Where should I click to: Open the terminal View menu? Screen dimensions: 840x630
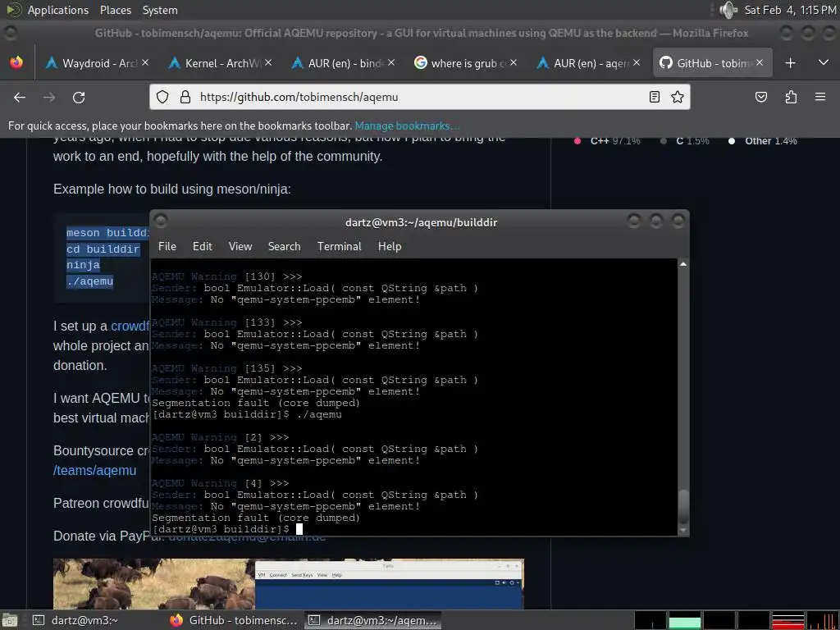click(x=240, y=246)
